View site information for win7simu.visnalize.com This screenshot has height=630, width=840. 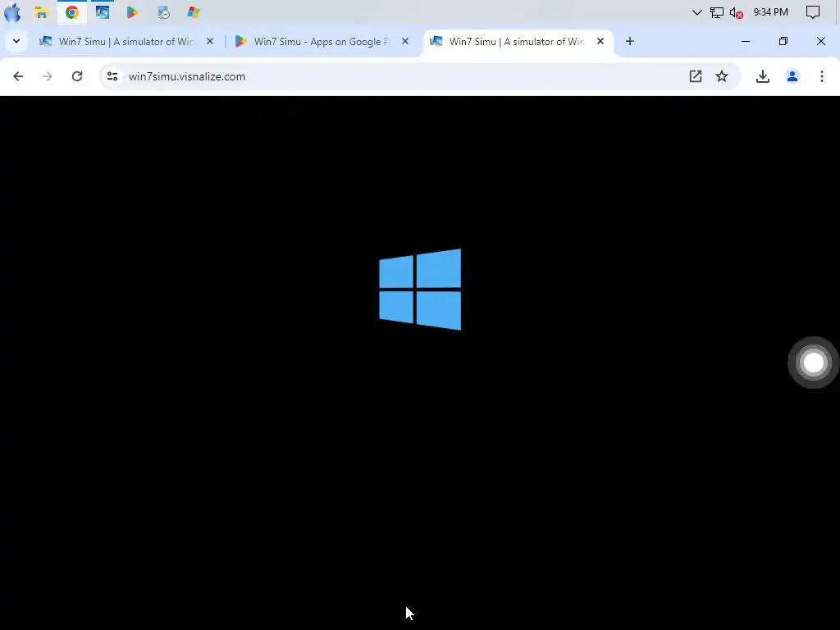112,76
